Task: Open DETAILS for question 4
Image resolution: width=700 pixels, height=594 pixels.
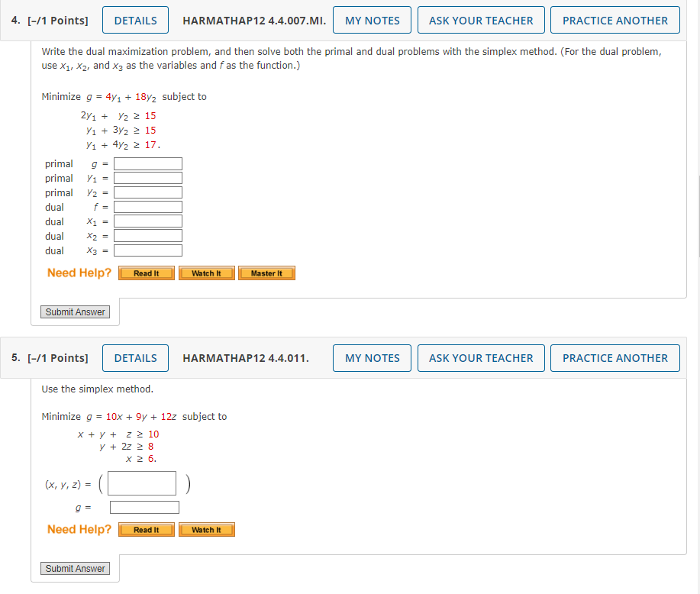Action: click(x=135, y=20)
